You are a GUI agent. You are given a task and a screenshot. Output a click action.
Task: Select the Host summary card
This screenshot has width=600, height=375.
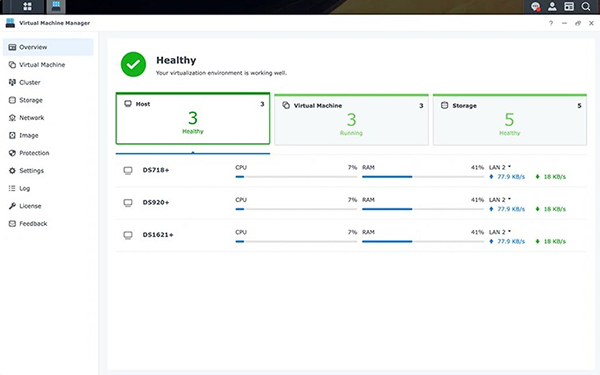(193, 119)
